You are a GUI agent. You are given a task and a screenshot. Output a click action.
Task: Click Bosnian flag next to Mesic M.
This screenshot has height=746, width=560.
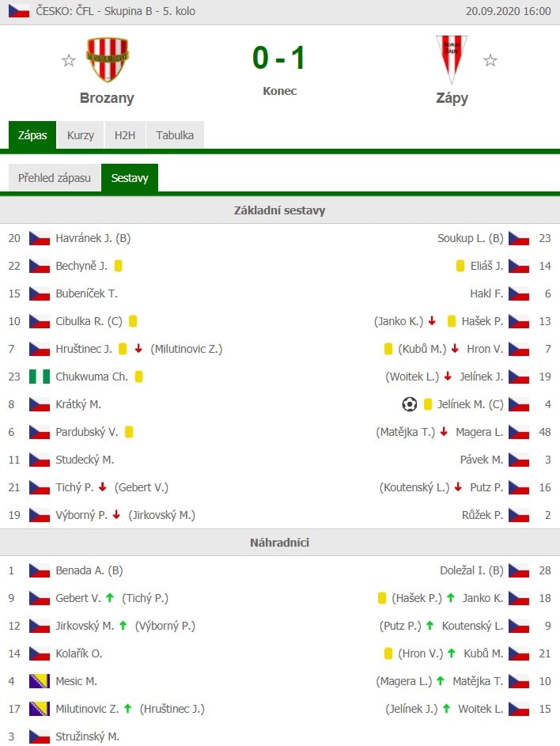coord(40,681)
